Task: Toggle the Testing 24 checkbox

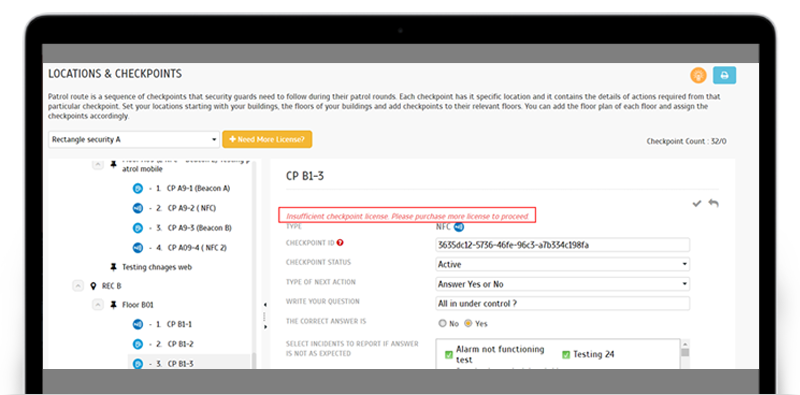Action: click(566, 355)
